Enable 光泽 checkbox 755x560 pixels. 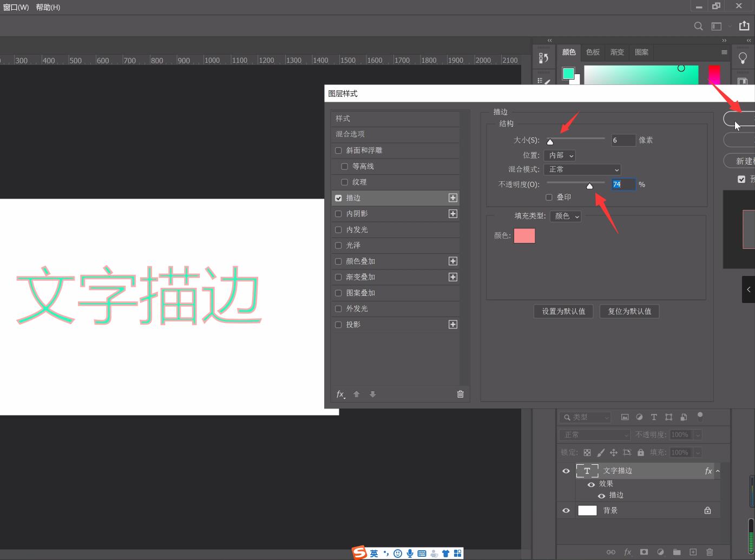338,245
